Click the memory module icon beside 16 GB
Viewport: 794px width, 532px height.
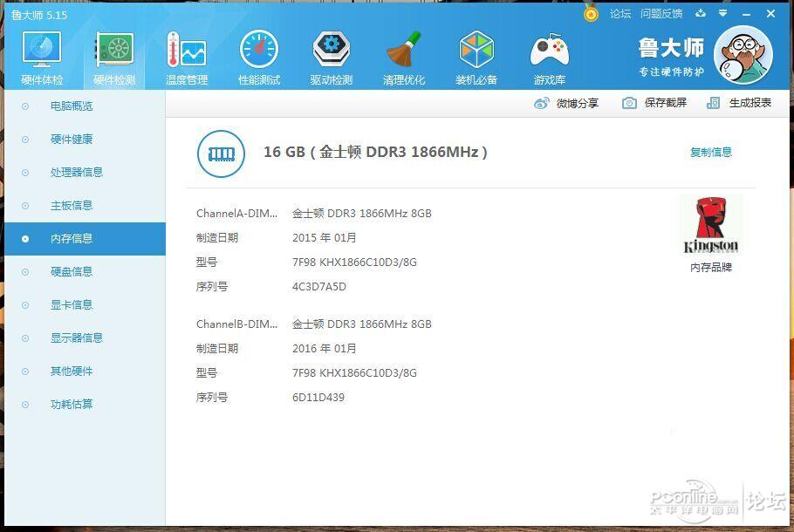point(221,153)
